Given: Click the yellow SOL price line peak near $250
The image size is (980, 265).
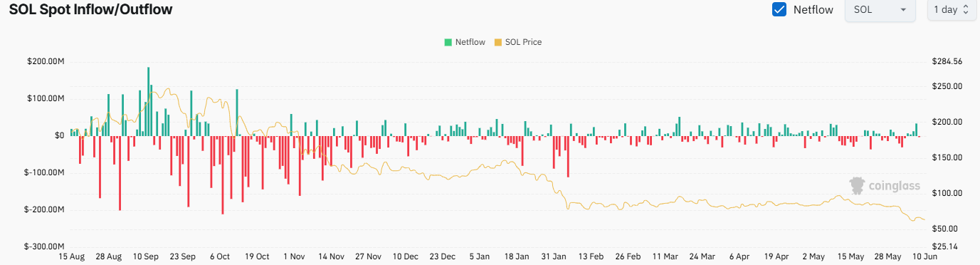Looking at the screenshot, I should coord(168,89).
